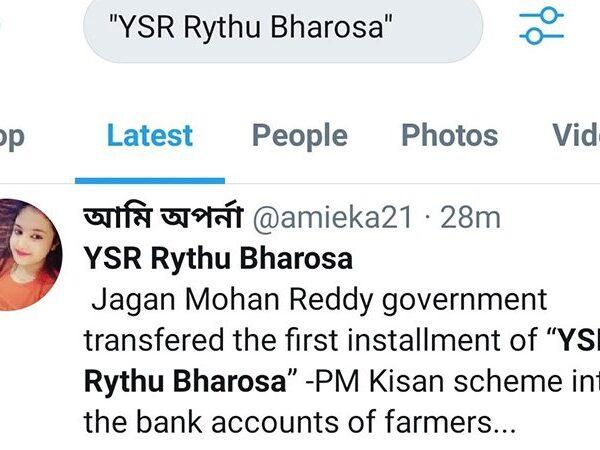Open the profile picture of amieka21

[x=30, y=254]
